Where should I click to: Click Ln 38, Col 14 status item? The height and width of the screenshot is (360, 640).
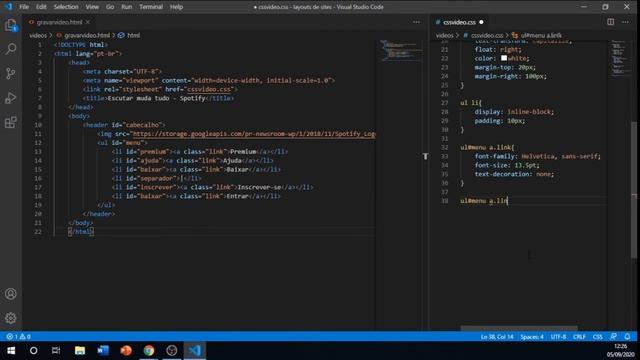pyautogui.click(x=497, y=337)
